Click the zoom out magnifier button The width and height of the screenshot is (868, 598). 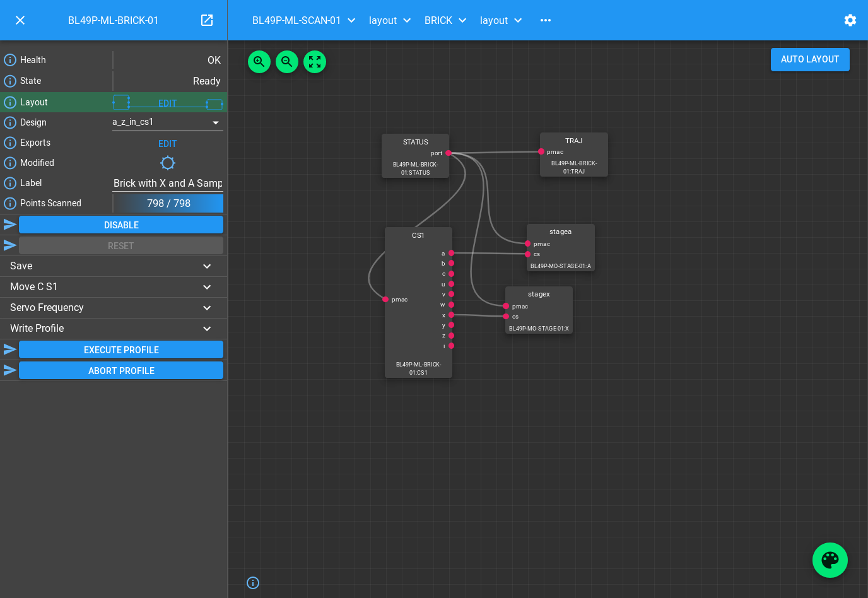pos(287,62)
